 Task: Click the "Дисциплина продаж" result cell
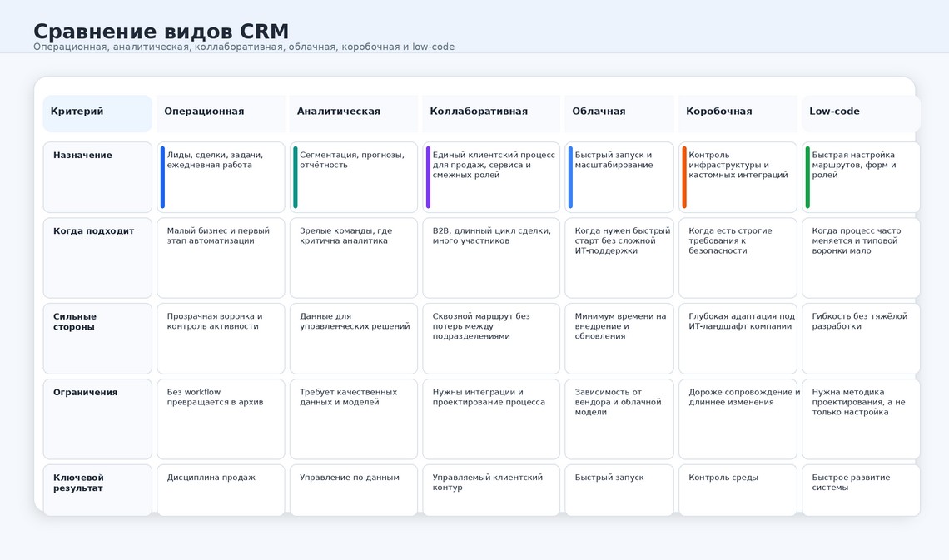click(221, 490)
